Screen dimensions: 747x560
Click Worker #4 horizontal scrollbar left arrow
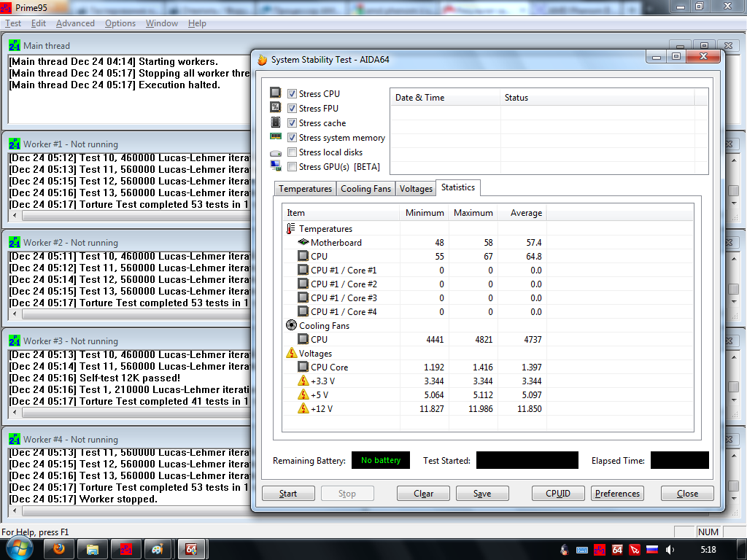[15, 511]
